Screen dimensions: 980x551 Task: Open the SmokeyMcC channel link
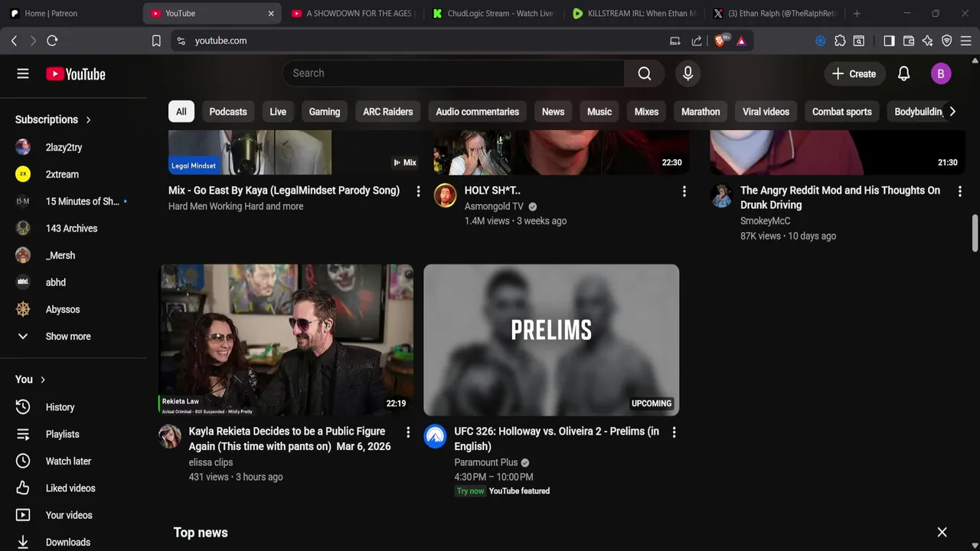point(765,221)
